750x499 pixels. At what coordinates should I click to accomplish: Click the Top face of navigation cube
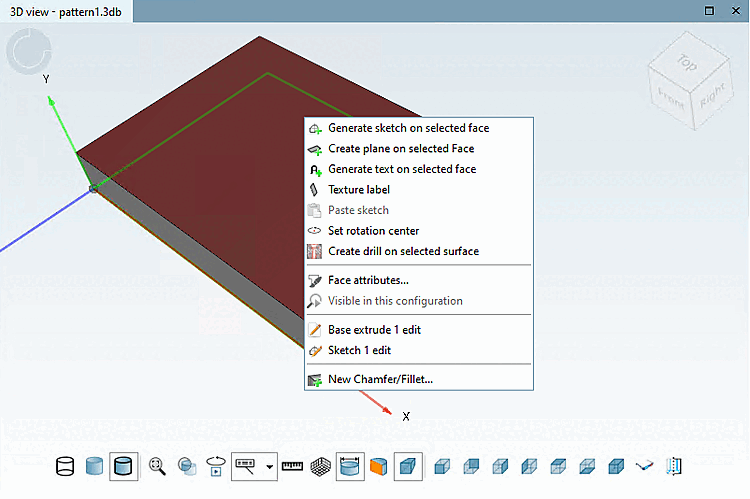pos(687,61)
